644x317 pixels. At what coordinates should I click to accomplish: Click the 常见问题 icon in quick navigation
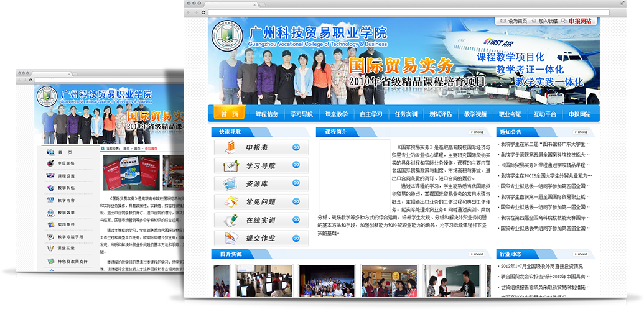point(231,202)
